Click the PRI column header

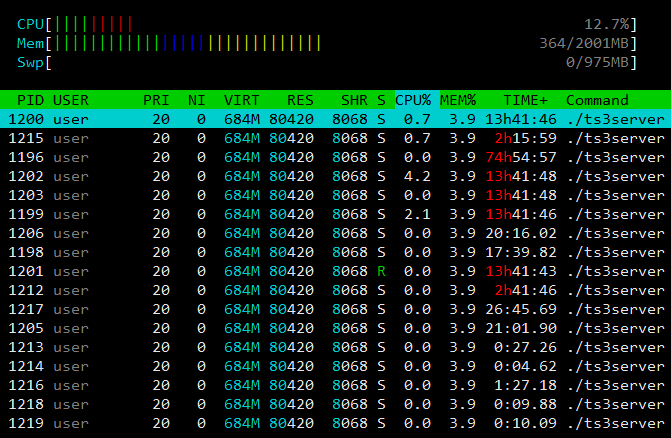pyautogui.click(x=156, y=100)
